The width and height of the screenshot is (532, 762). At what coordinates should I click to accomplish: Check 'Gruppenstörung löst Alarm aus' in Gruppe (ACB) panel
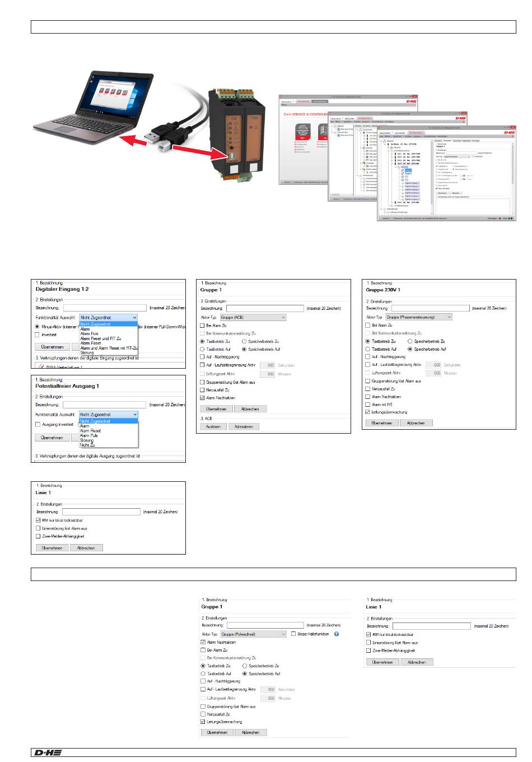click(203, 382)
